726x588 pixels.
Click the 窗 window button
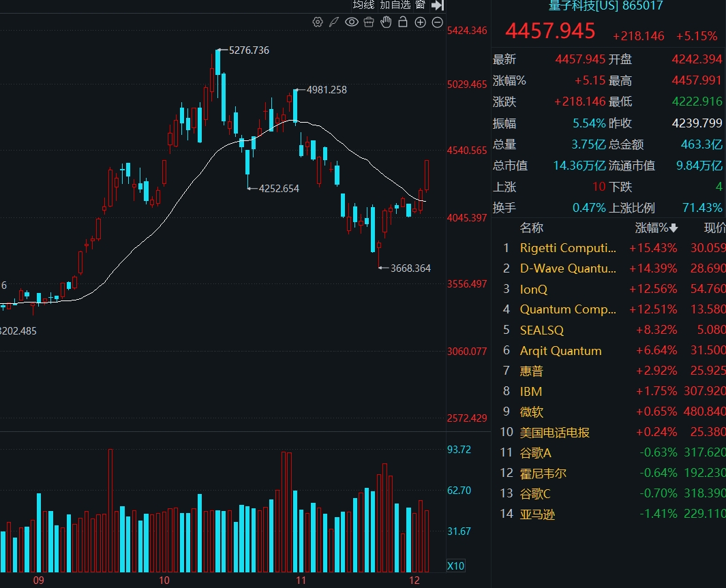click(420, 5)
